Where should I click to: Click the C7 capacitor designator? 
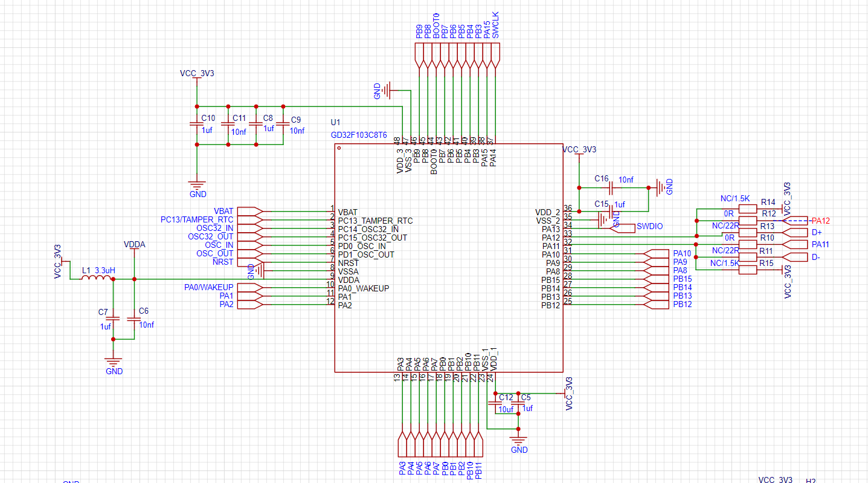click(x=103, y=313)
